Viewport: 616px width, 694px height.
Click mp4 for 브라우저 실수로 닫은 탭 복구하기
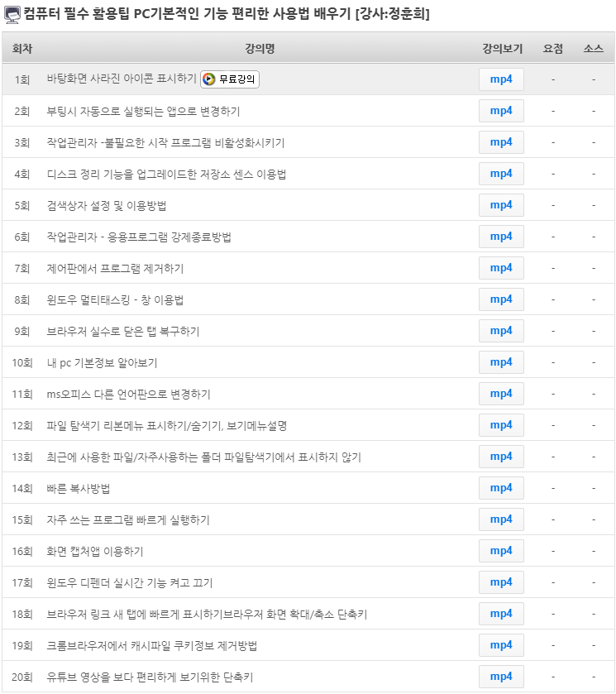point(501,331)
